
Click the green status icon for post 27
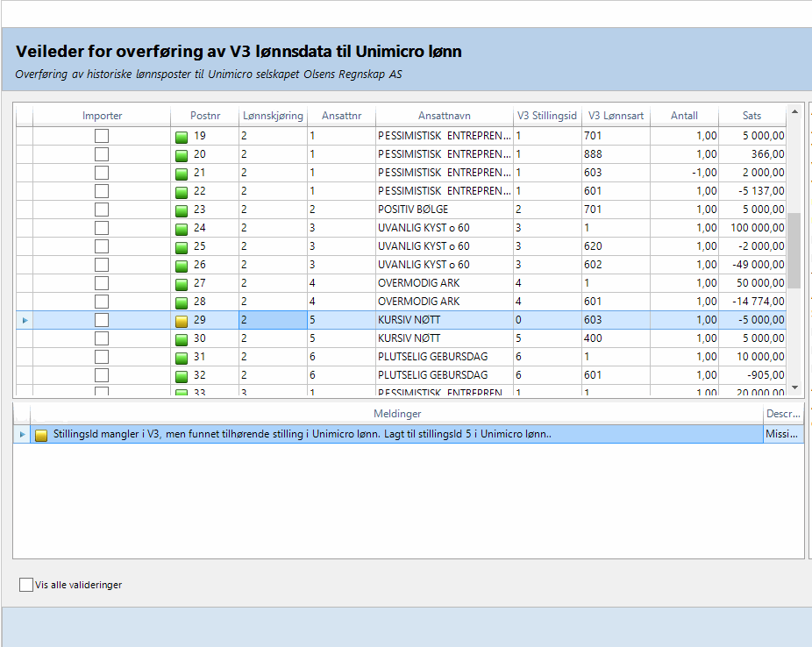tap(182, 284)
